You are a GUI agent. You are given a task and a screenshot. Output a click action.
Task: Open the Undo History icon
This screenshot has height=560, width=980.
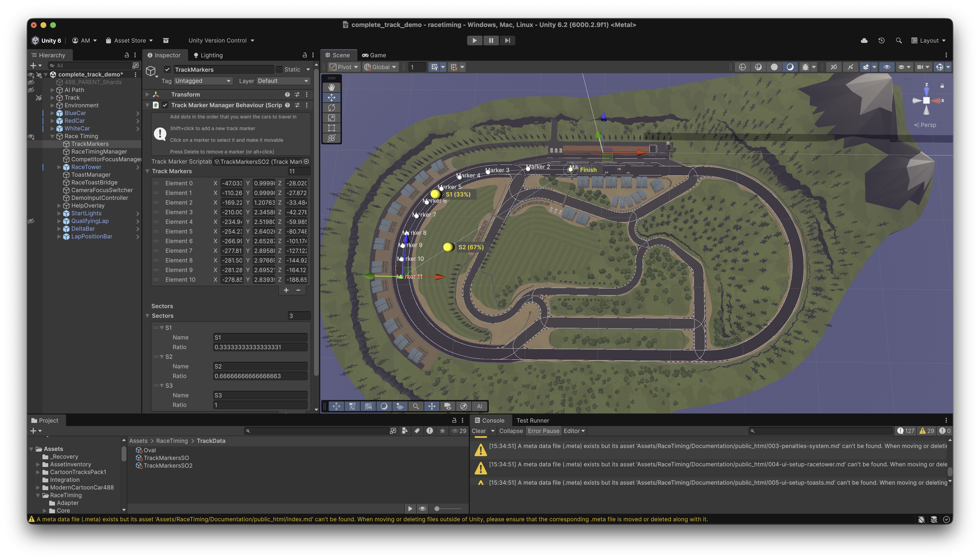[881, 40]
